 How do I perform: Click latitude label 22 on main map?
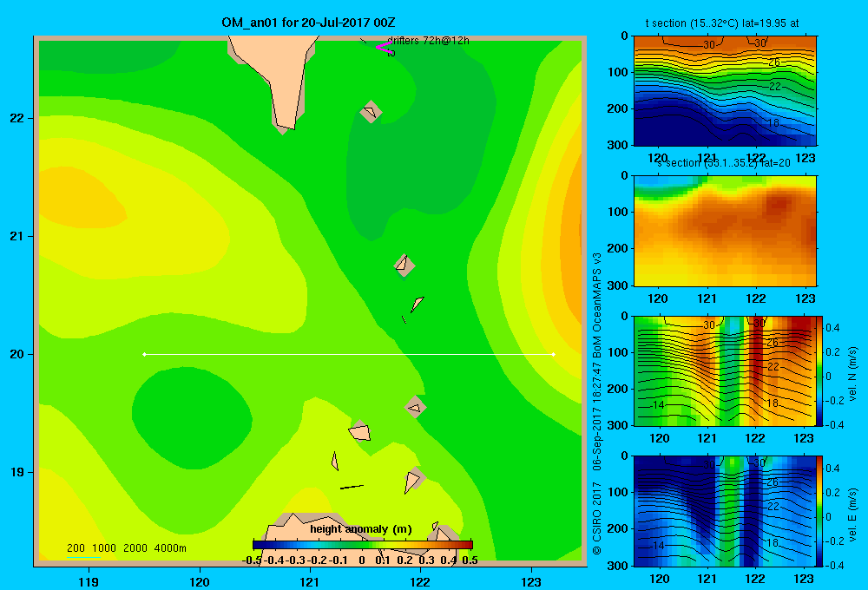[17, 118]
